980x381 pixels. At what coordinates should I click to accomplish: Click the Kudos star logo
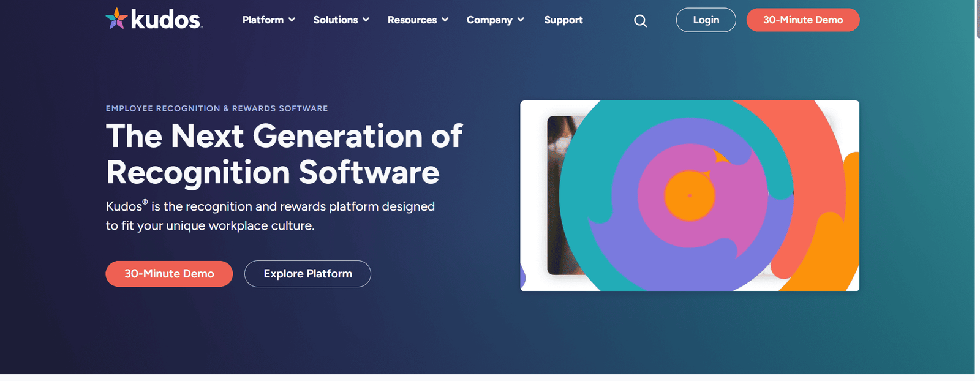[116, 19]
